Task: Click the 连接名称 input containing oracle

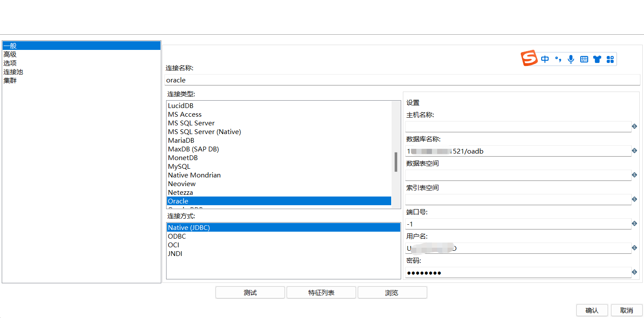Action: (402, 80)
